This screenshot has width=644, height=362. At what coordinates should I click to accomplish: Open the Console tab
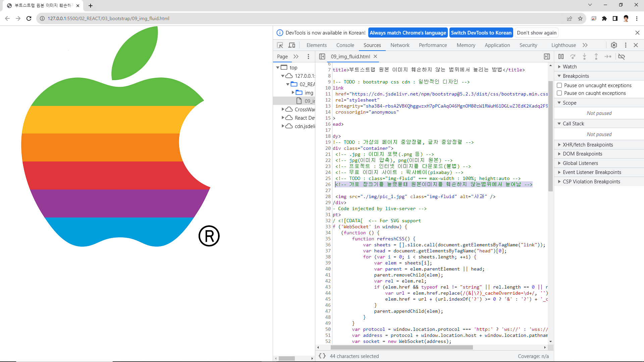click(x=345, y=45)
